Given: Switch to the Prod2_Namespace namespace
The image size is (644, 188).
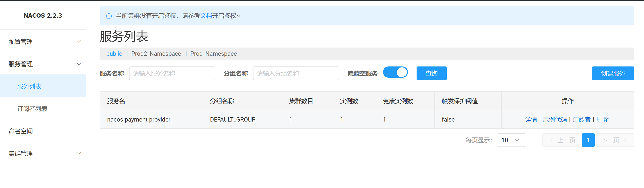Looking at the screenshot, I should click(156, 54).
